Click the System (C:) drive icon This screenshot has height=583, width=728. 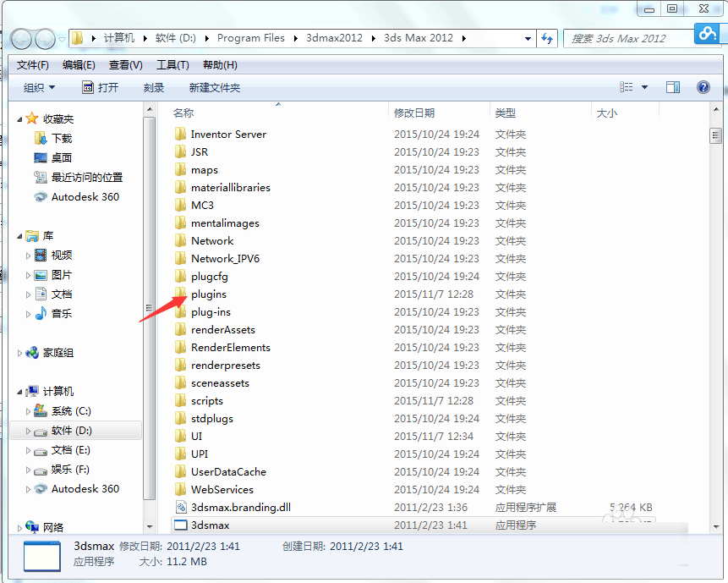pos(41,410)
